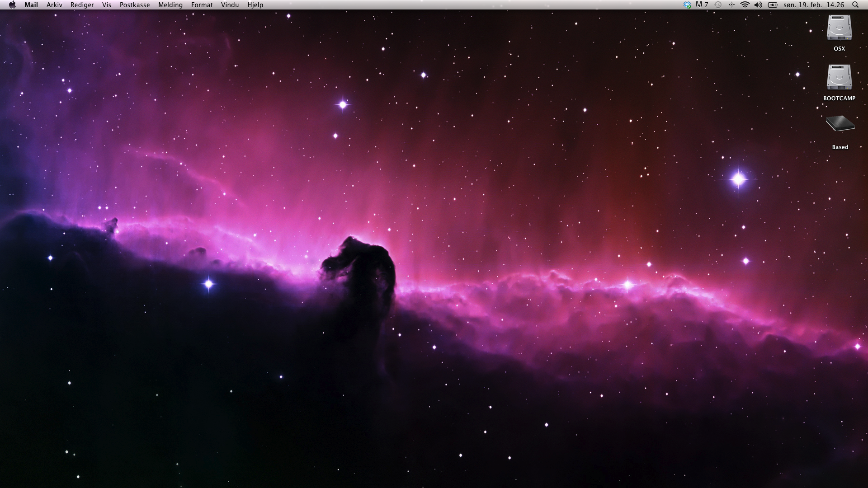This screenshot has width=868, height=488.
Task: Open Spotlight search magnifier
Action: pyautogui.click(x=855, y=5)
